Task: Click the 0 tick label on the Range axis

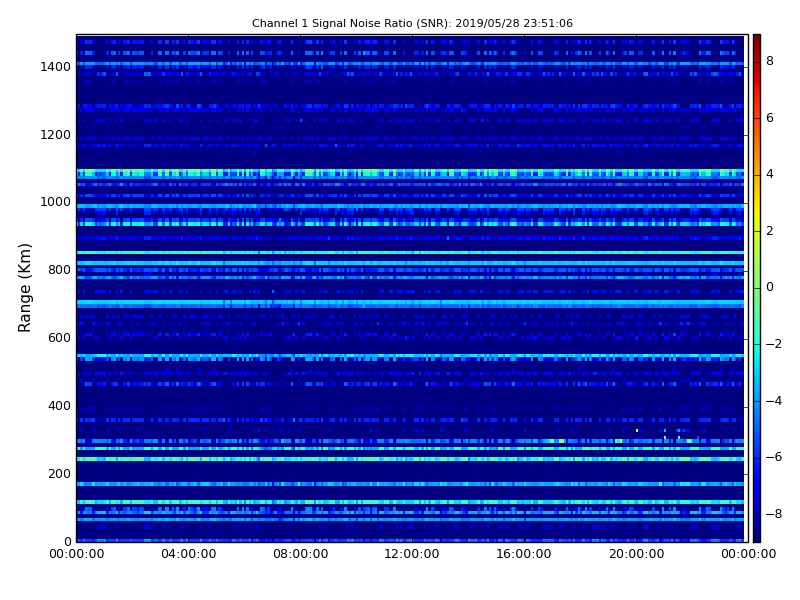Action: point(67,542)
